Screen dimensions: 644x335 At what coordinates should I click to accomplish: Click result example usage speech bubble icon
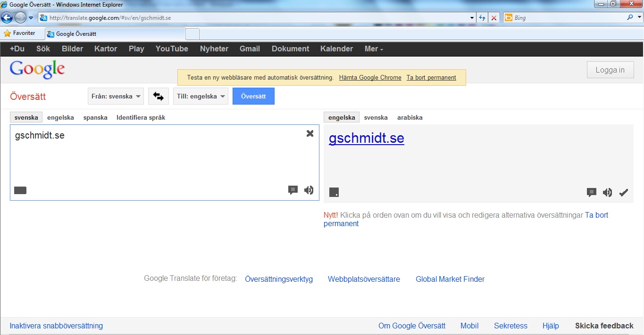pos(592,192)
